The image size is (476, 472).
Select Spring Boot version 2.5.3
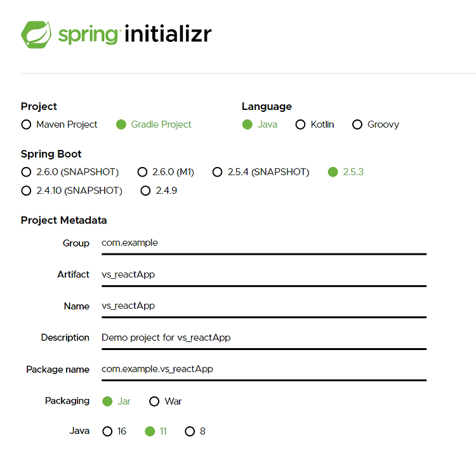[346, 172]
